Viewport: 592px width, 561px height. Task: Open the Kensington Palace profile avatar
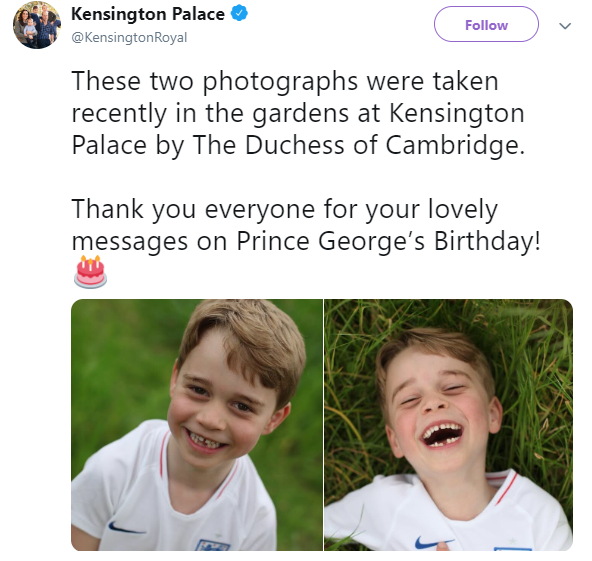coord(37,25)
